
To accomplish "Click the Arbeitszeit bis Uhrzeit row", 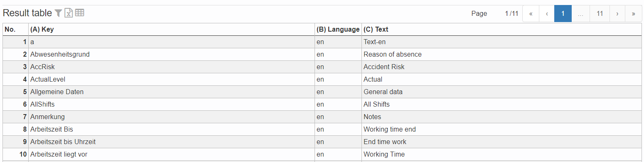I will click(322, 142).
